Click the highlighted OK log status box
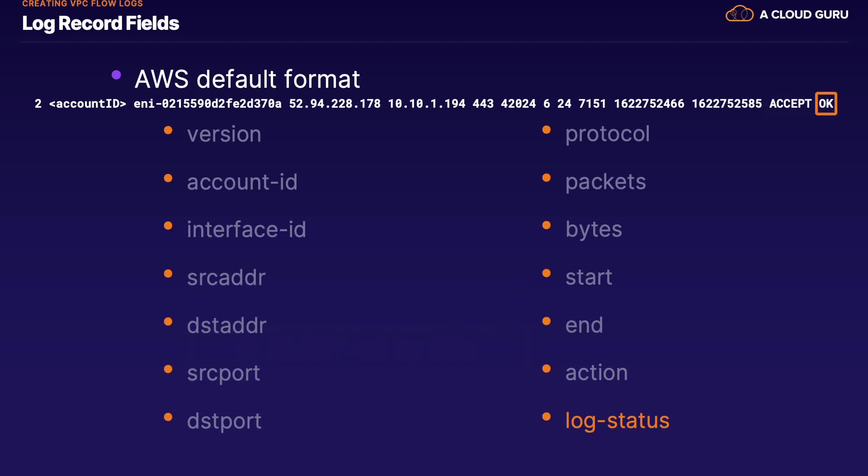Image resolution: width=868 pixels, height=476 pixels. [x=826, y=104]
